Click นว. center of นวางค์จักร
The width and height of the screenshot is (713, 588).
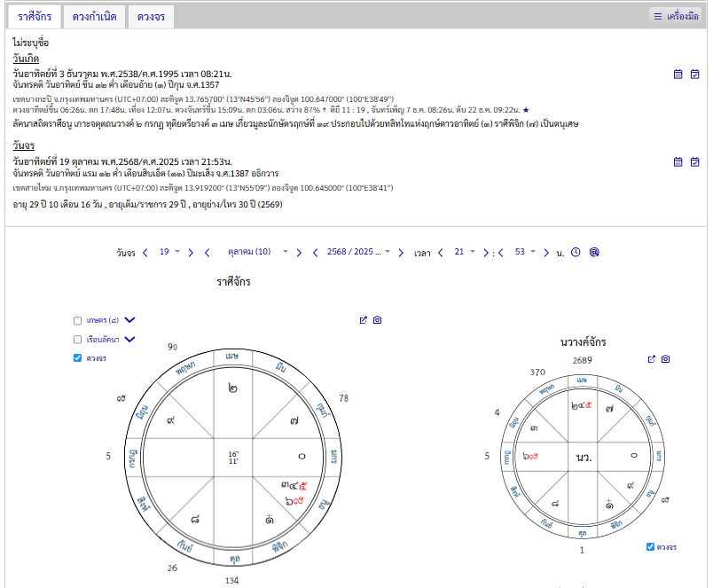[584, 458]
